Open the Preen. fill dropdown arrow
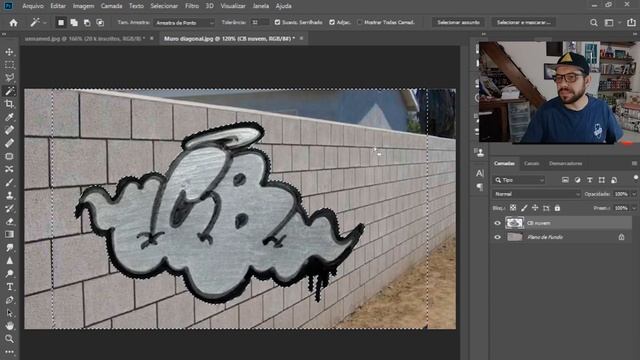 tap(634, 208)
